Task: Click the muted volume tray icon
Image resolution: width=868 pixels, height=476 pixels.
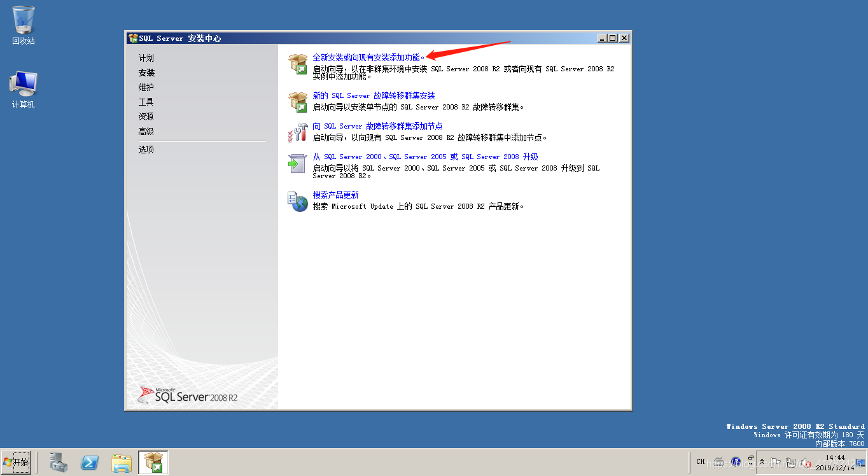Action: [x=806, y=463]
